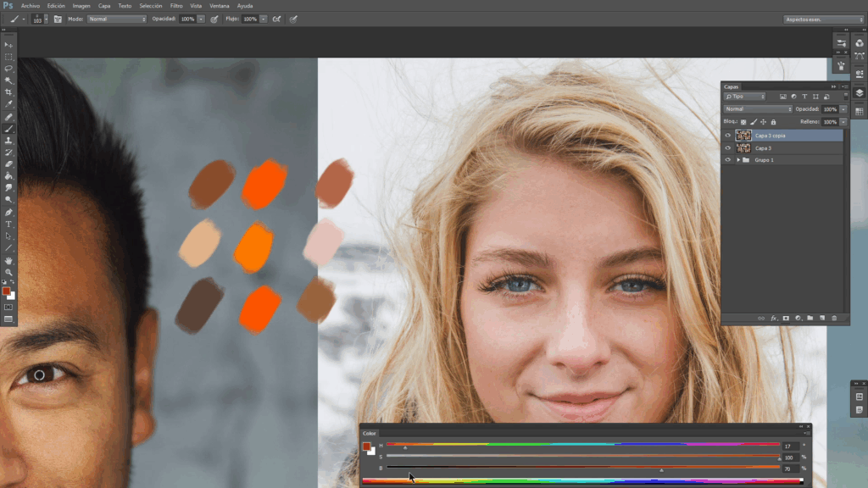Viewport: 868px width, 488px height.
Task: Select the History Brush tool
Action: pyautogui.click(x=8, y=152)
